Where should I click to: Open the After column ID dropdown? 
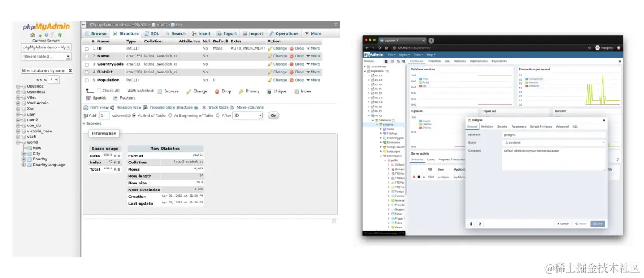click(x=247, y=116)
